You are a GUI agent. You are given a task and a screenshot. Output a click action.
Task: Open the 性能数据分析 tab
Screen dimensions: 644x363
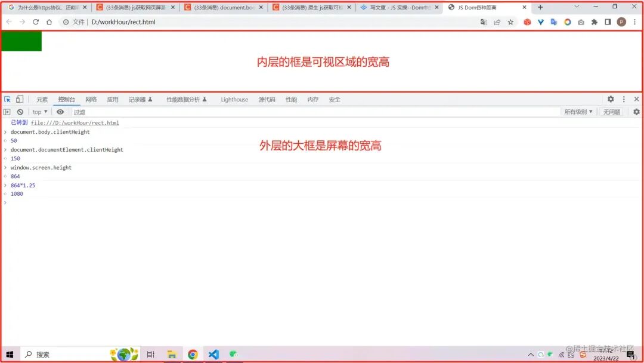(187, 100)
